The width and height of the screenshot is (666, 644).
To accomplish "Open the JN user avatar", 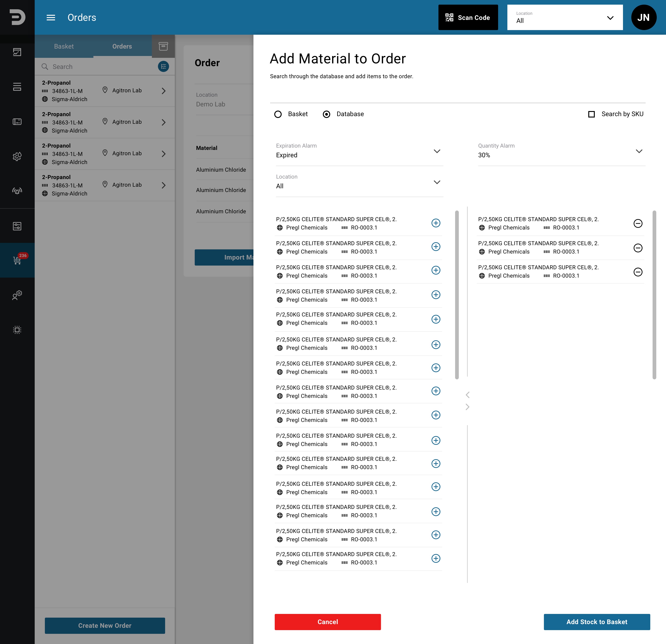I will click(644, 17).
